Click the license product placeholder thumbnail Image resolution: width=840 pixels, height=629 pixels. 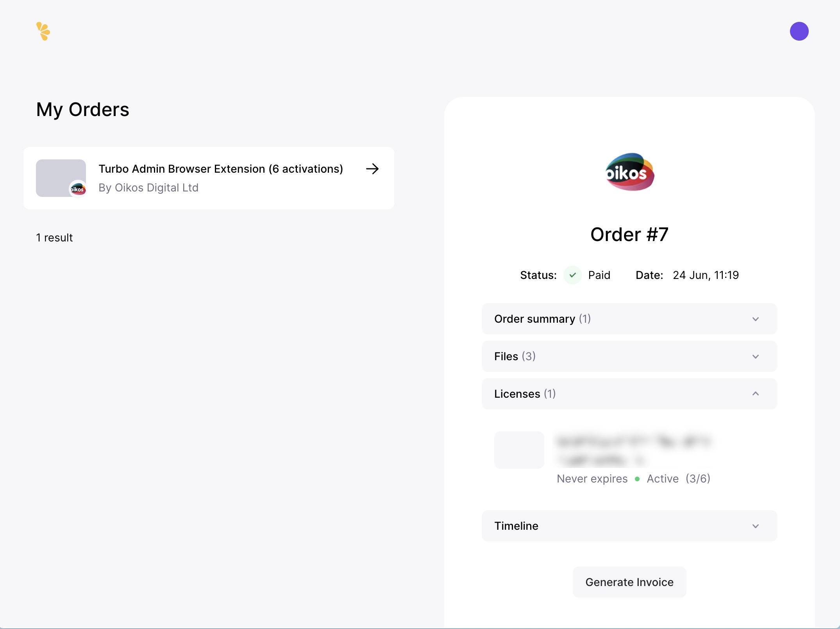[519, 450]
